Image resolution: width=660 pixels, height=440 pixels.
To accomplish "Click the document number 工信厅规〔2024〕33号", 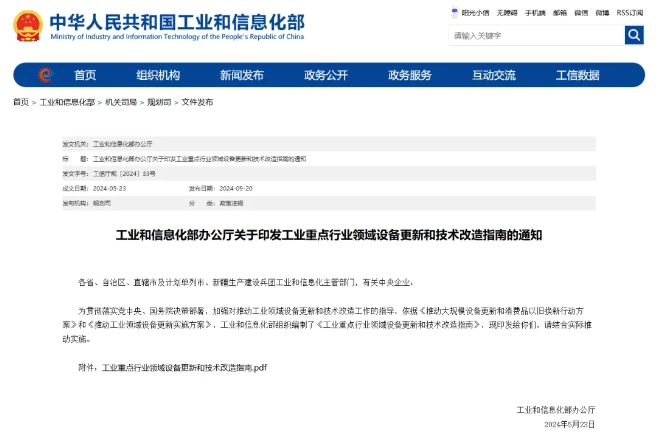I will point(124,173).
